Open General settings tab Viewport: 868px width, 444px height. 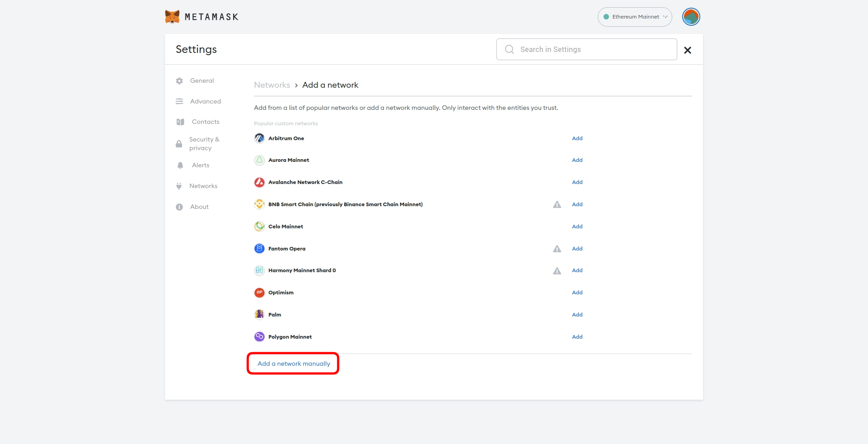click(202, 80)
